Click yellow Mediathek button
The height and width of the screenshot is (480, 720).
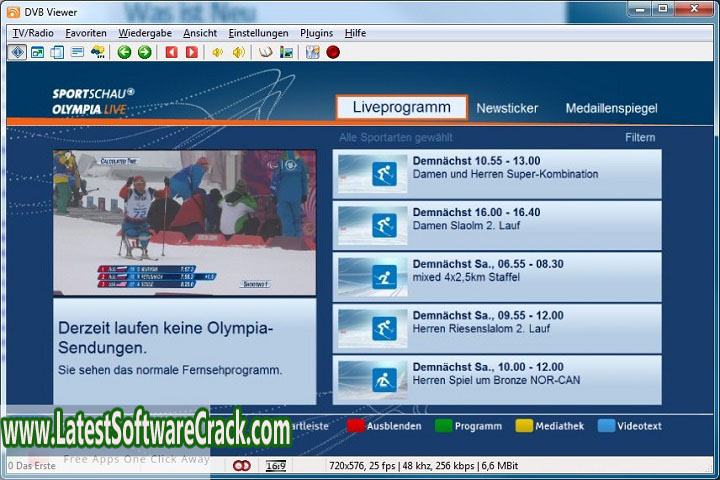pyautogui.click(x=550, y=426)
